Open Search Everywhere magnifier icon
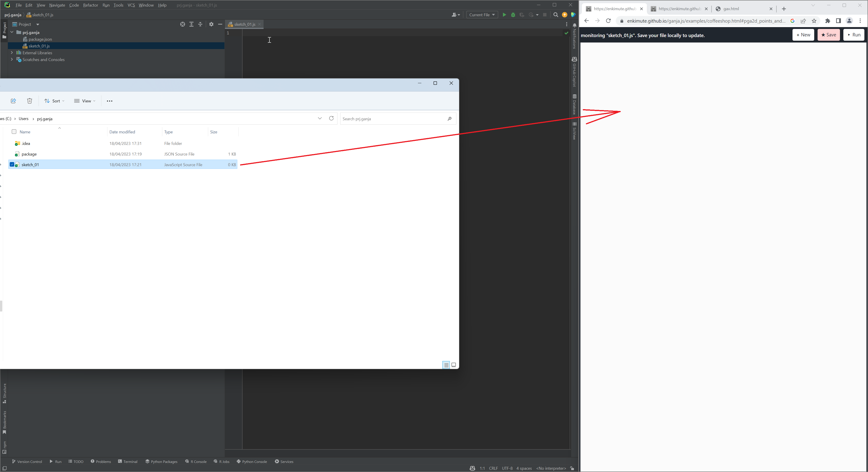The width and height of the screenshot is (868, 472). (556, 15)
